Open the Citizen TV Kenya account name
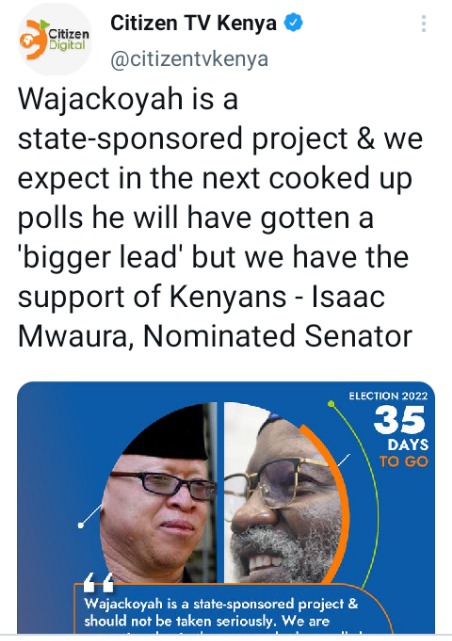The image size is (452, 641). coord(193,23)
